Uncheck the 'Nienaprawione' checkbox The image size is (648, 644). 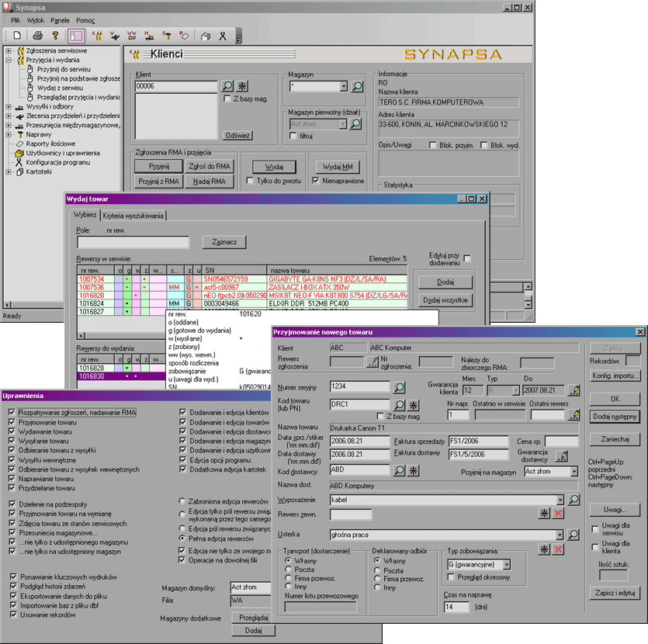pos(316,181)
